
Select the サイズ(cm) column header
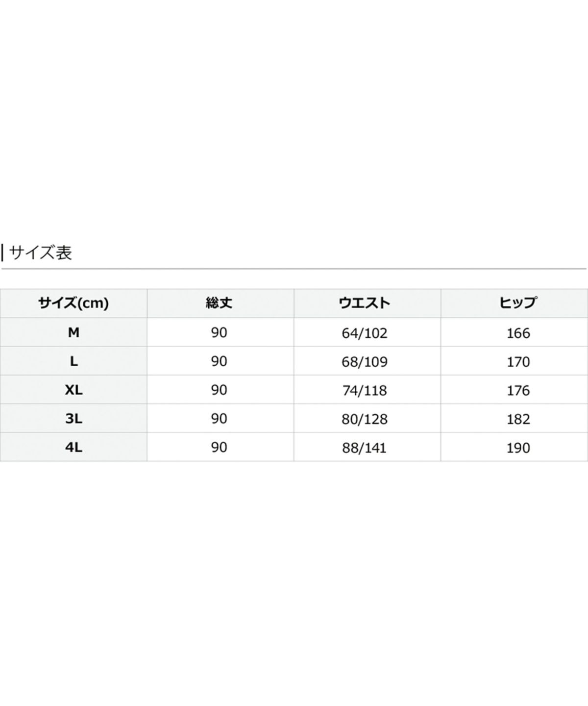(73, 303)
